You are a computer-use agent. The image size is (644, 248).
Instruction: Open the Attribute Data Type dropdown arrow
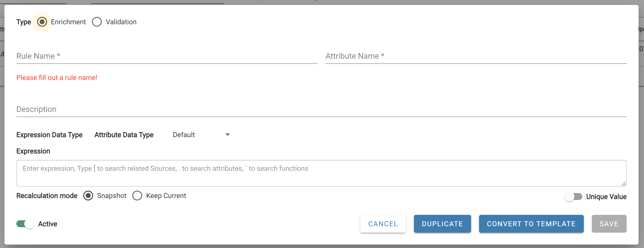click(227, 135)
